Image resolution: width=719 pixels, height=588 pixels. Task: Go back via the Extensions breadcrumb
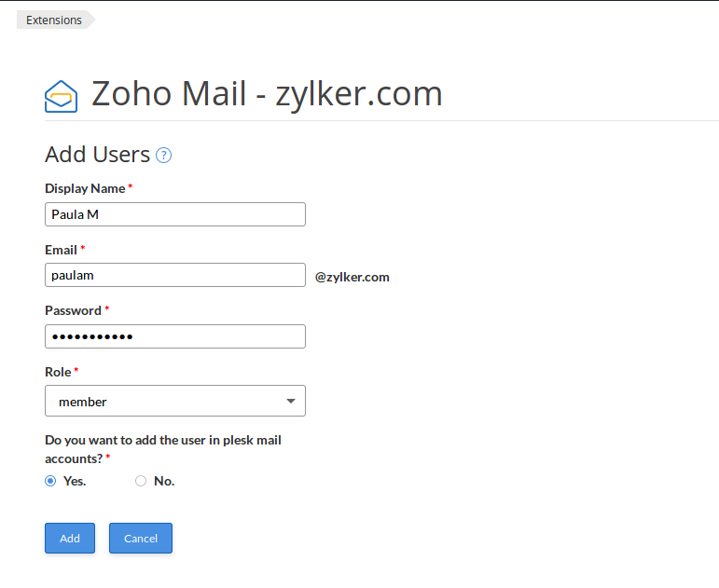point(54,20)
